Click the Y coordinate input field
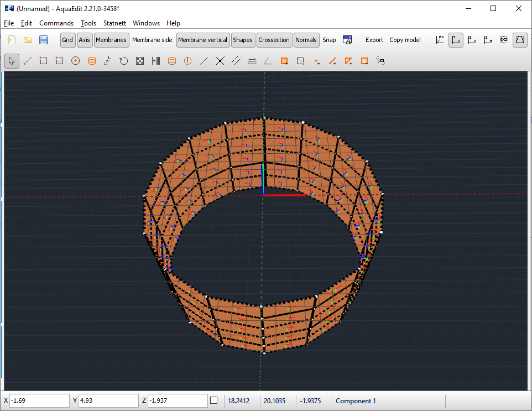Image resolution: width=532 pixels, height=411 pixels. [x=109, y=401]
